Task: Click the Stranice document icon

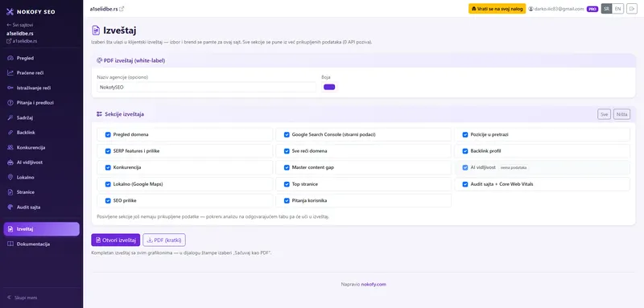Action: click(10, 192)
